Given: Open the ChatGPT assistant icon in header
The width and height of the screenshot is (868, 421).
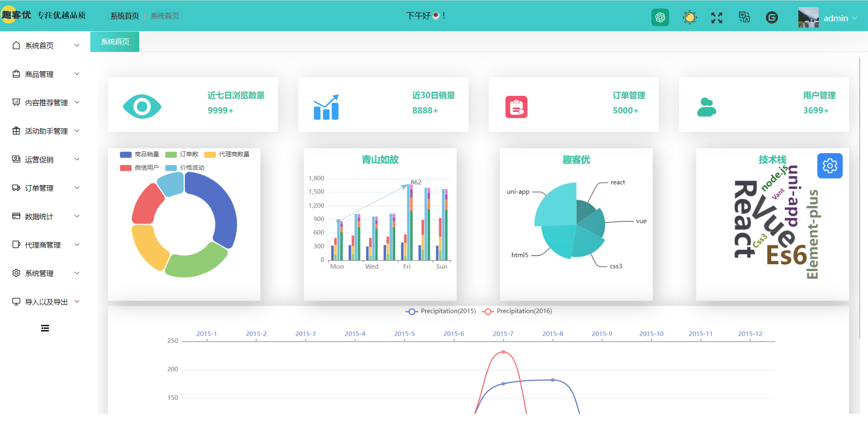Looking at the screenshot, I should [660, 18].
